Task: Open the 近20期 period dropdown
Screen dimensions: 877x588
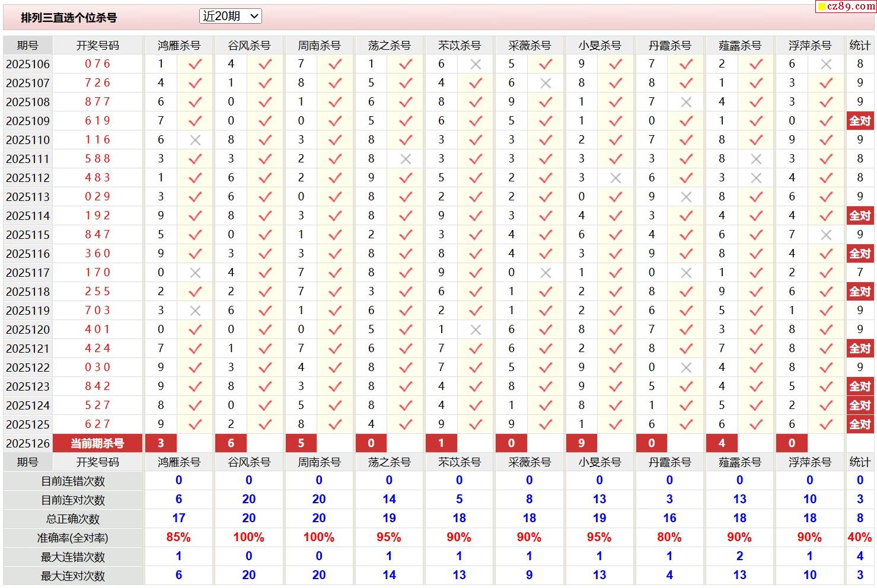Action: (x=231, y=17)
